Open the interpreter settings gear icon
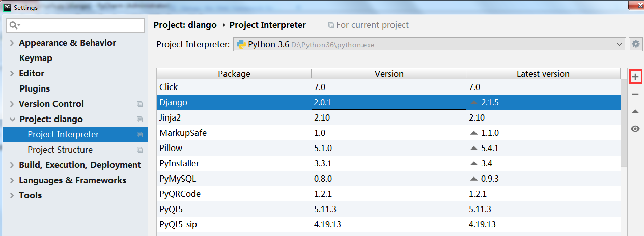Viewport: 644px width, 236px height. [635, 44]
